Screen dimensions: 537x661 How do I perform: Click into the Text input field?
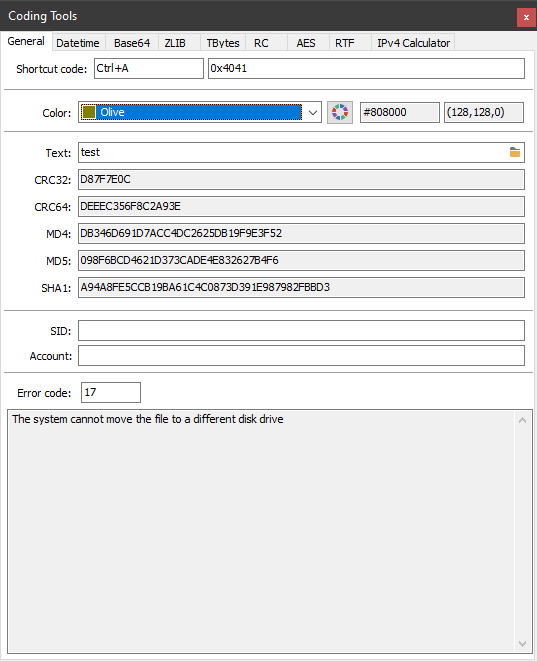[301, 152]
